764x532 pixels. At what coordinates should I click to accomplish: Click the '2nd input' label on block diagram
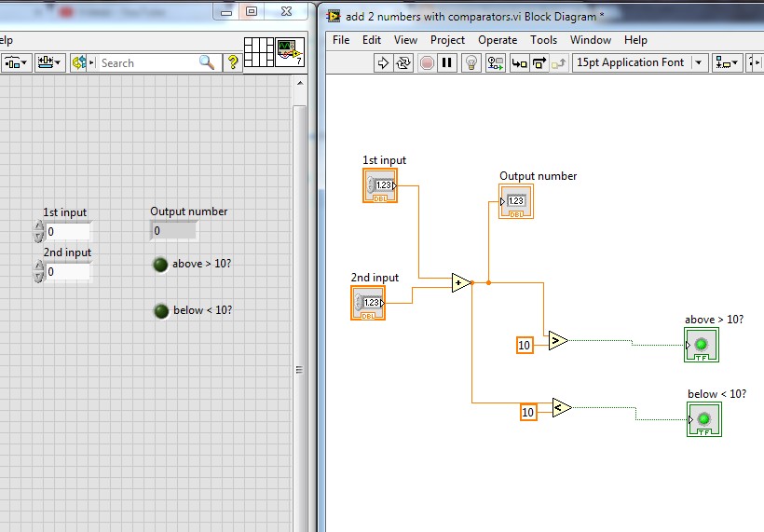click(x=375, y=278)
